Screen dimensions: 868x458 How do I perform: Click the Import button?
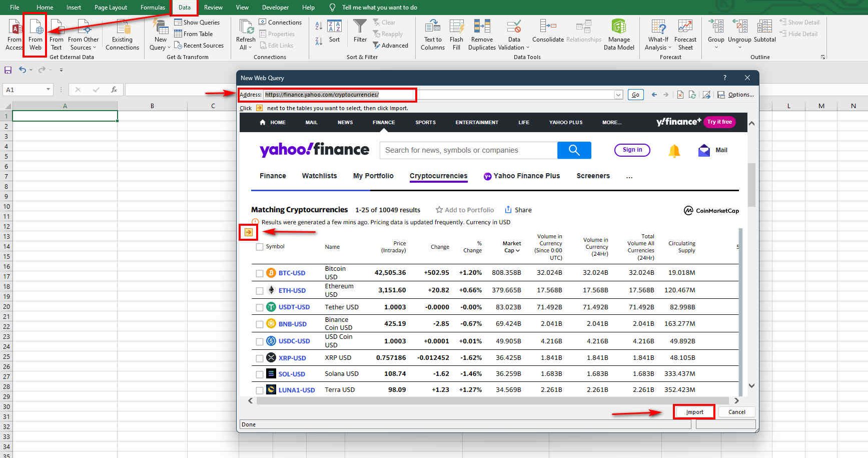point(694,412)
